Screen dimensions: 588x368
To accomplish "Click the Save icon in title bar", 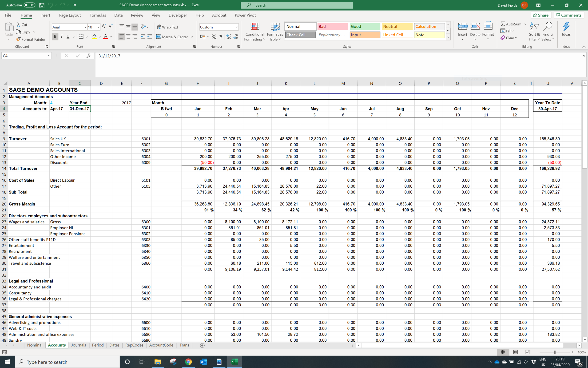I will tap(42, 5).
